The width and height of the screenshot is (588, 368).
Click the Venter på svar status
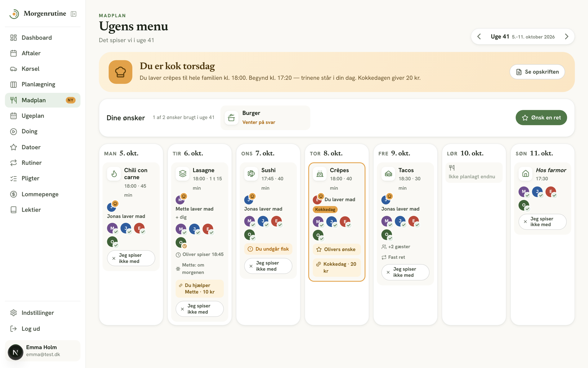(x=259, y=122)
